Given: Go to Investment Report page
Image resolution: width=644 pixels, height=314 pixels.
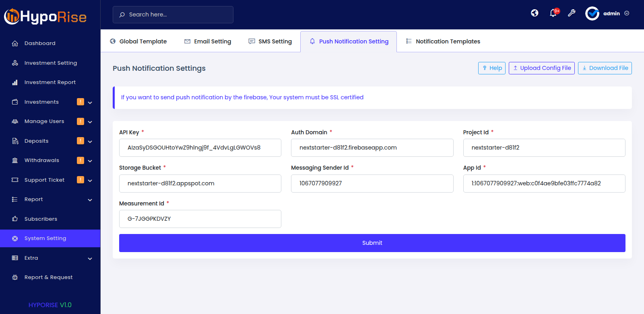Looking at the screenshot, I should point(50,82).
